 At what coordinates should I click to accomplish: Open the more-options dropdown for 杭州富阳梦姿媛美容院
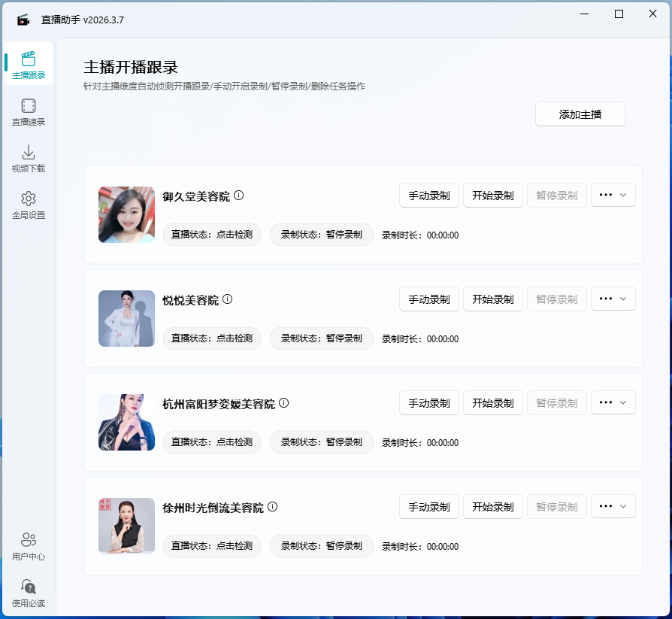pyautogui.click(x=613, y=402)
